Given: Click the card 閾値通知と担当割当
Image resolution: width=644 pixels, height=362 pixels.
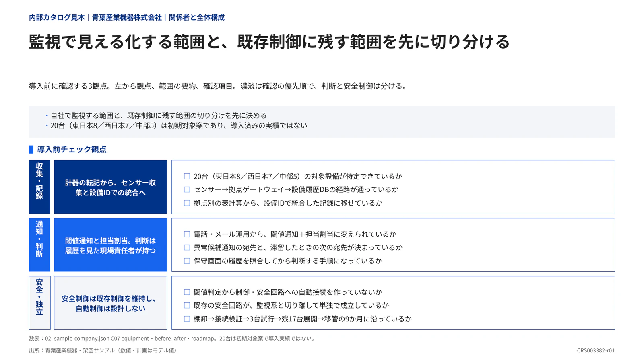Looking at the screenshot, I should click(x=110, y=245).
